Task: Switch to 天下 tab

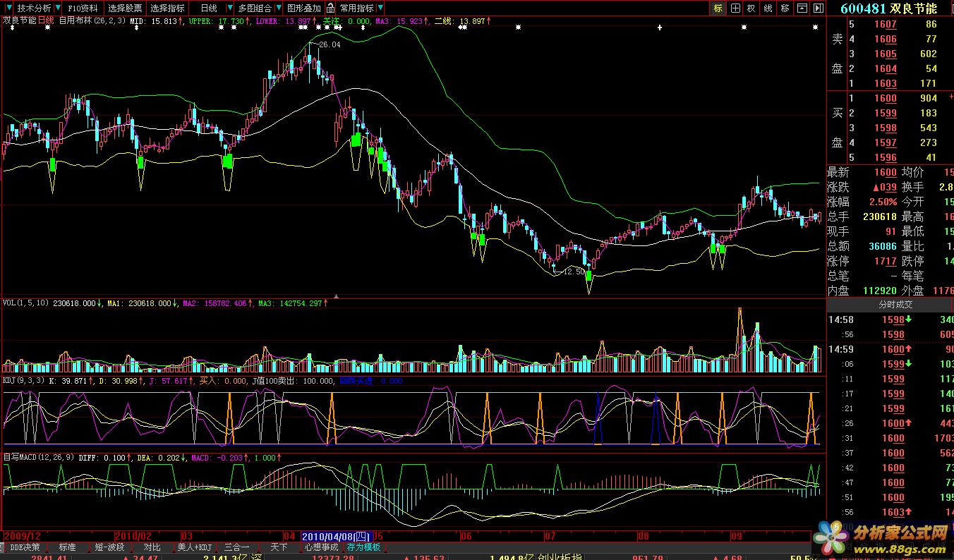Action: [279, 547]
